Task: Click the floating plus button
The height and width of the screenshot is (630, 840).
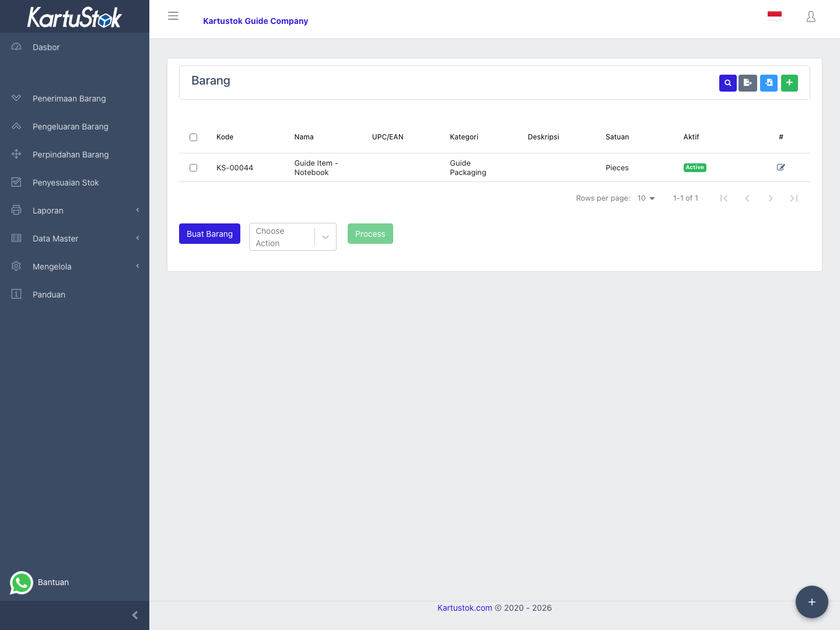Action: coord(812,602)
